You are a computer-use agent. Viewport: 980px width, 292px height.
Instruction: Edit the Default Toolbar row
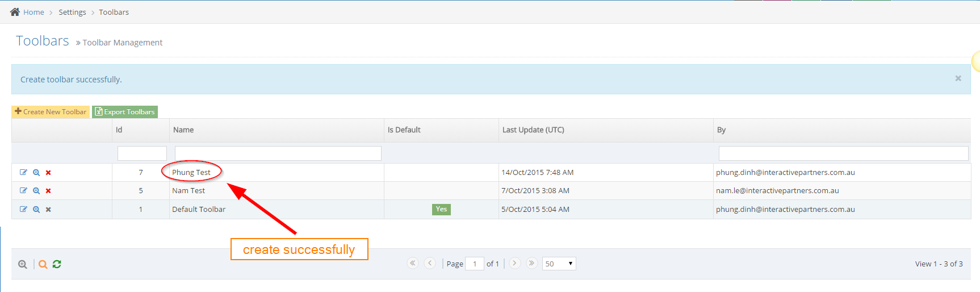(x=23, y=209)
